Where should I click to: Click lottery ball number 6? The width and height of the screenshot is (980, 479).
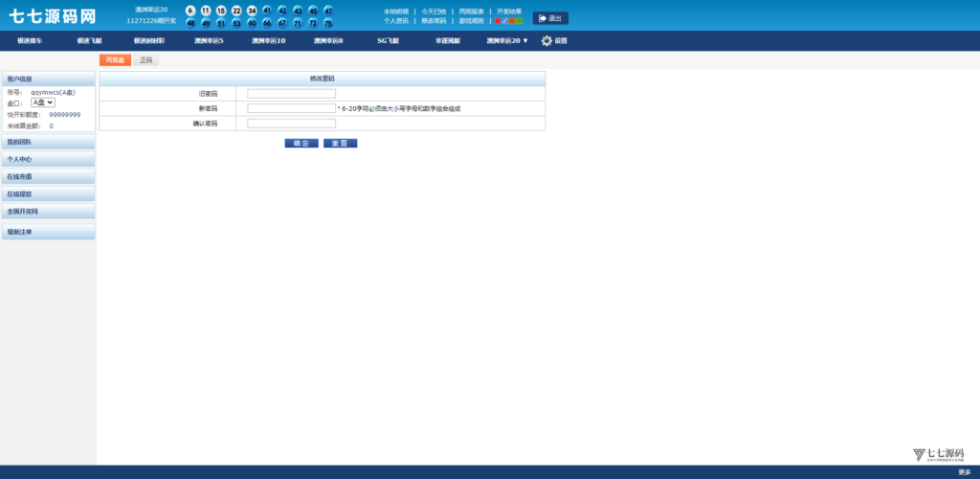[190, 11]
